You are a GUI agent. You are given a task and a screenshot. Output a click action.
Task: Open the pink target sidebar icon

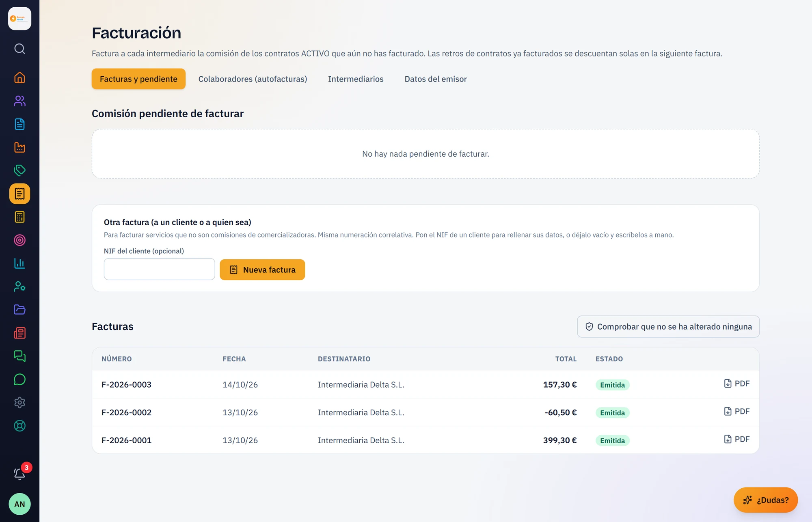click(19, 240)
